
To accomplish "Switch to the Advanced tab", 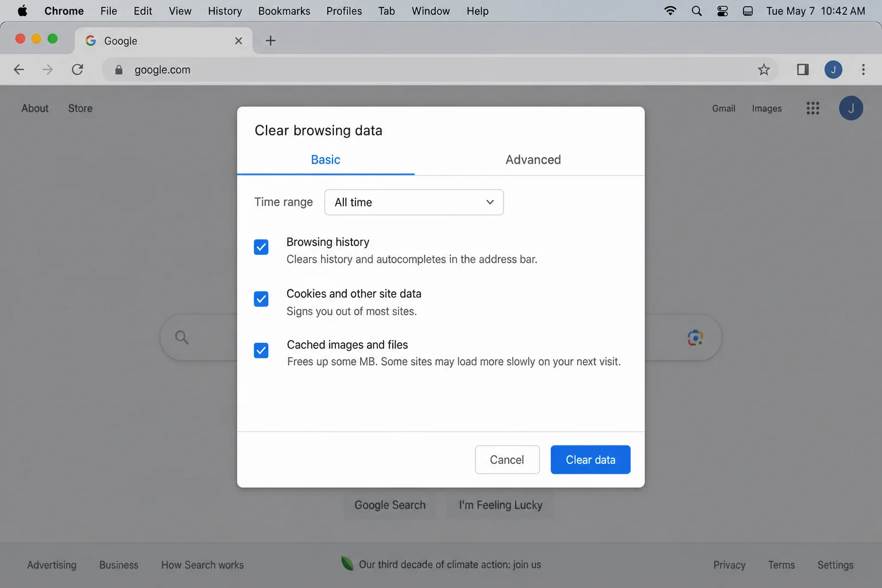I will (x=533, y=160).
